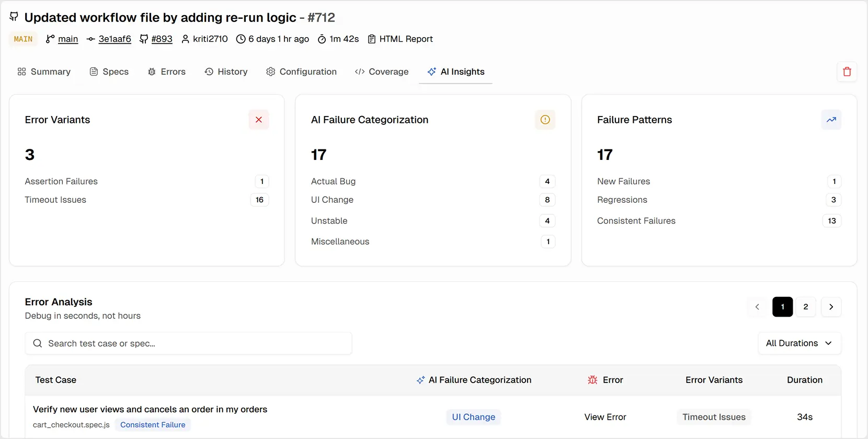
Task: Click the GitHub icon beside the run title
Action: tap(14, 17)
